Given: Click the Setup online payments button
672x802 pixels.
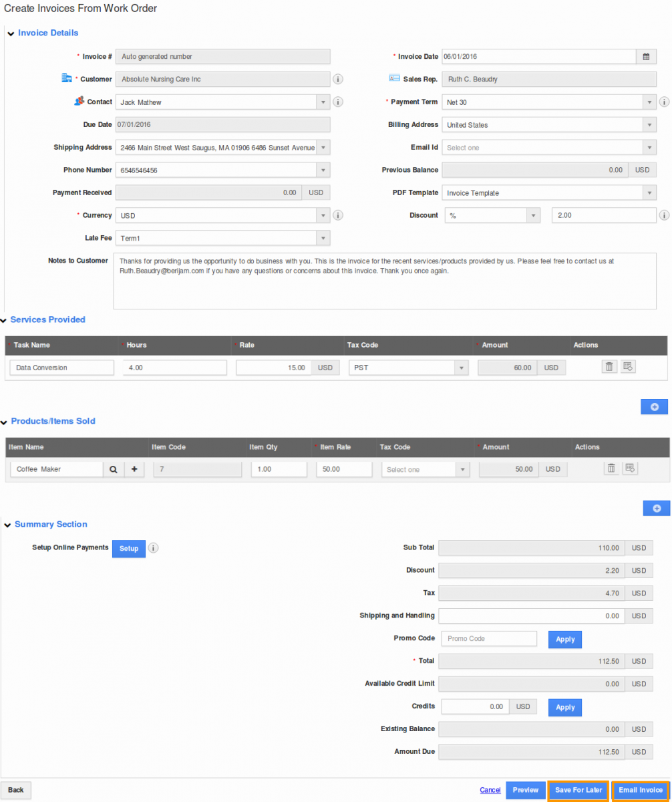Looking at the screenshot, I should pyautogui.click(x=129, y=549).
